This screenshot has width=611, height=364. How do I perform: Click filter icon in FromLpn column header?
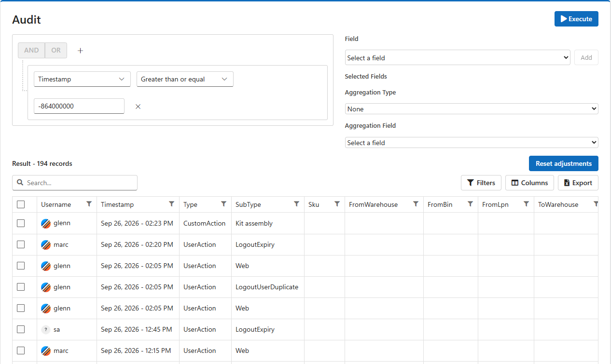(526, 204)
